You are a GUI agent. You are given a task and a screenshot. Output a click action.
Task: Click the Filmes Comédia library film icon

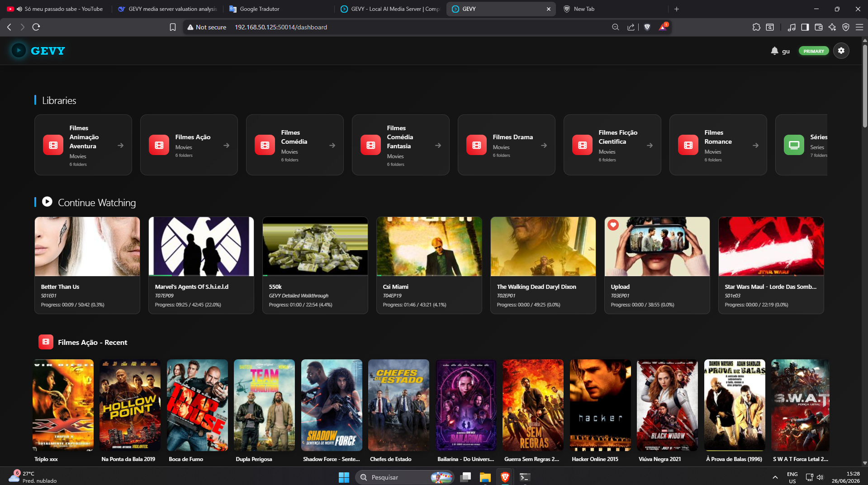tap(265, 145)
